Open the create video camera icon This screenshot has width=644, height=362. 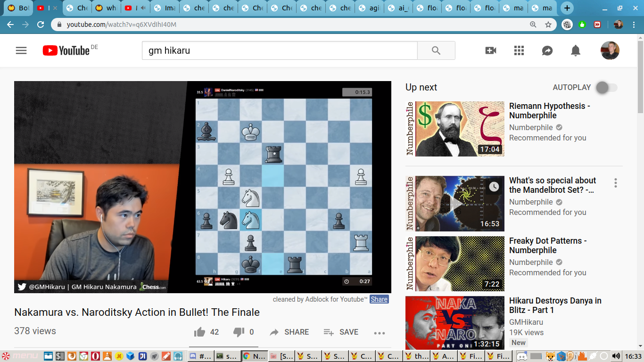pyautogui.click(x=491, y=50)
